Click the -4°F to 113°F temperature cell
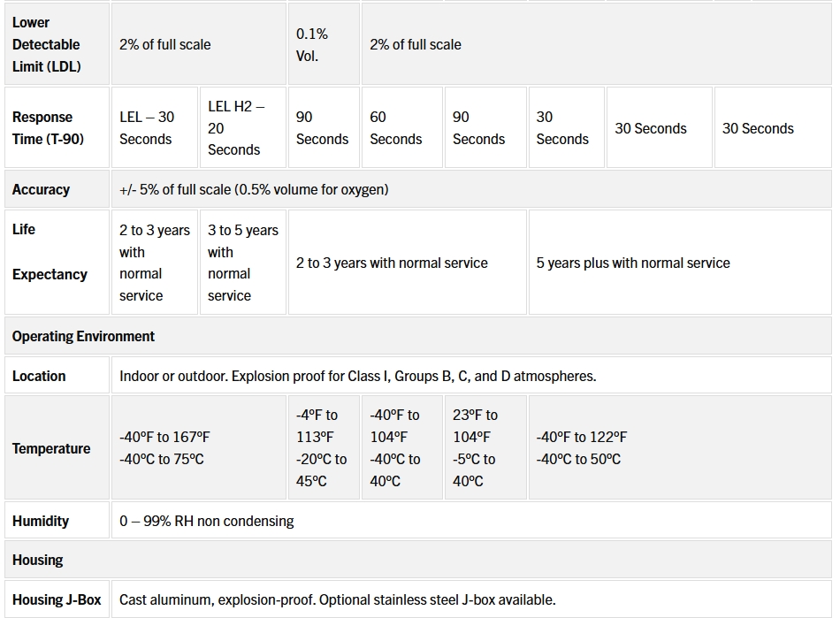The width and height of the screenshot is (840, 618). (321, 448)
